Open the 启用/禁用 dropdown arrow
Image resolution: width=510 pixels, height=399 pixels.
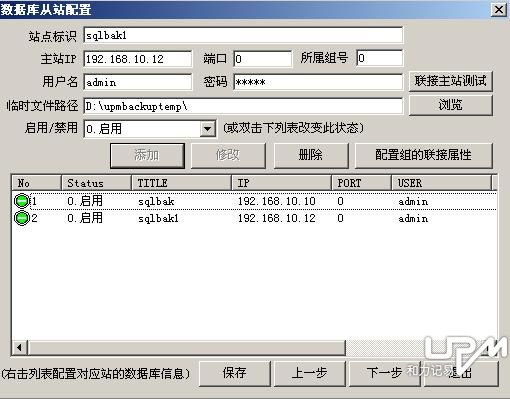click(207, 129)
